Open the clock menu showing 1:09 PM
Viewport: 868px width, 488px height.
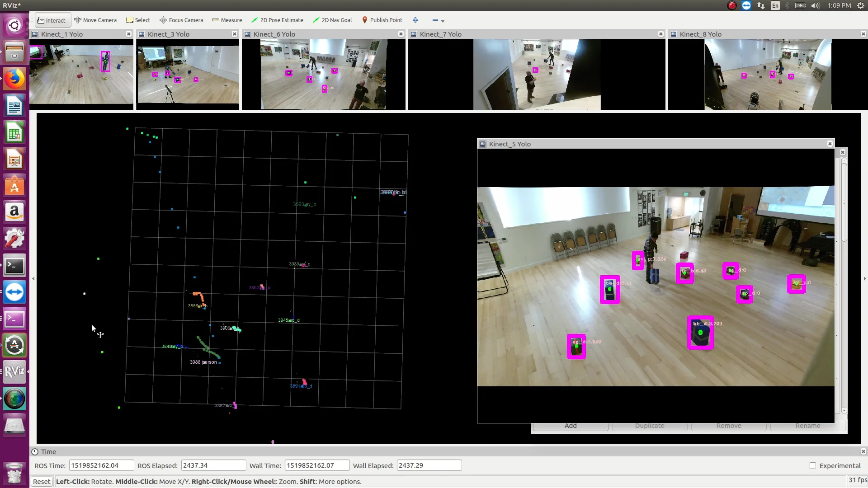tap(839, 5)
